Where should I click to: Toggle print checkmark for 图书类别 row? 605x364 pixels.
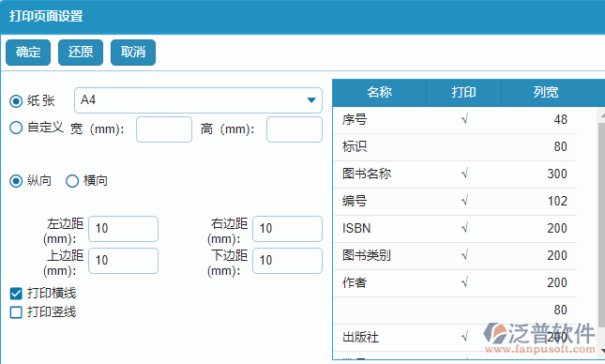464,255
